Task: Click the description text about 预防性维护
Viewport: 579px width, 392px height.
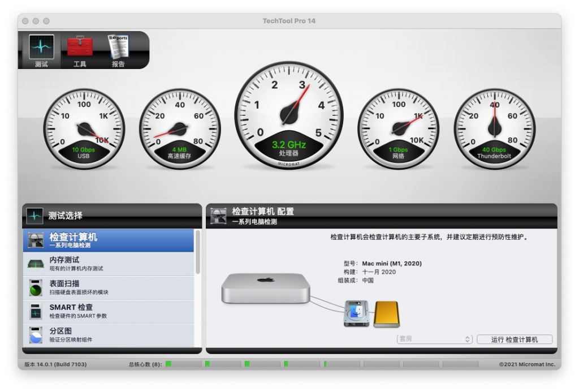Action: click(x=430, y=237)
